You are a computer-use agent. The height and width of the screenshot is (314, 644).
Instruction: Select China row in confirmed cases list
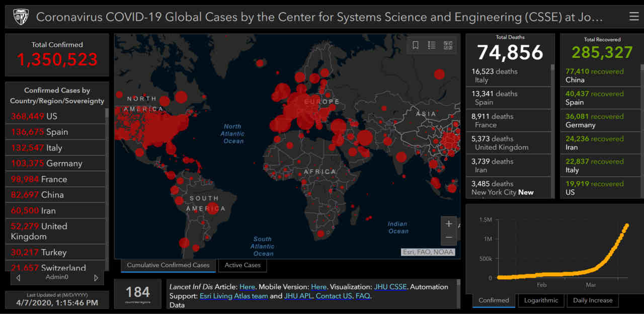tap(56, 195)
